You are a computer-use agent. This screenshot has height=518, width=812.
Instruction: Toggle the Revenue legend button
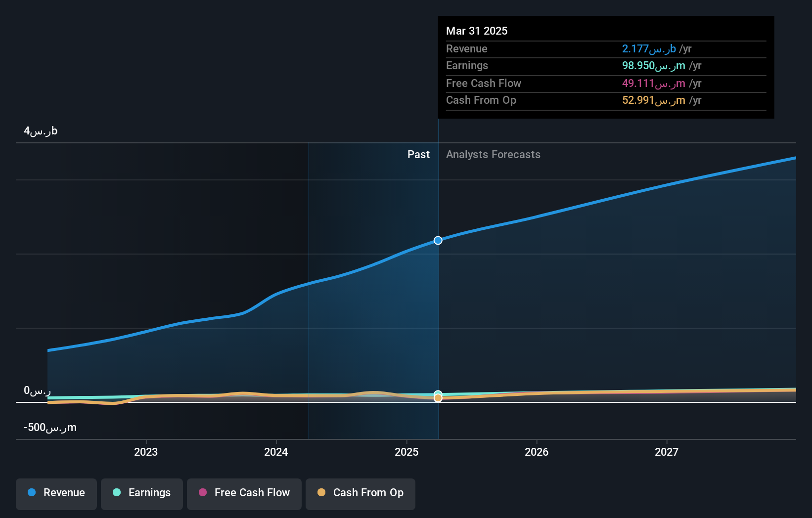(x=56, y=494)
